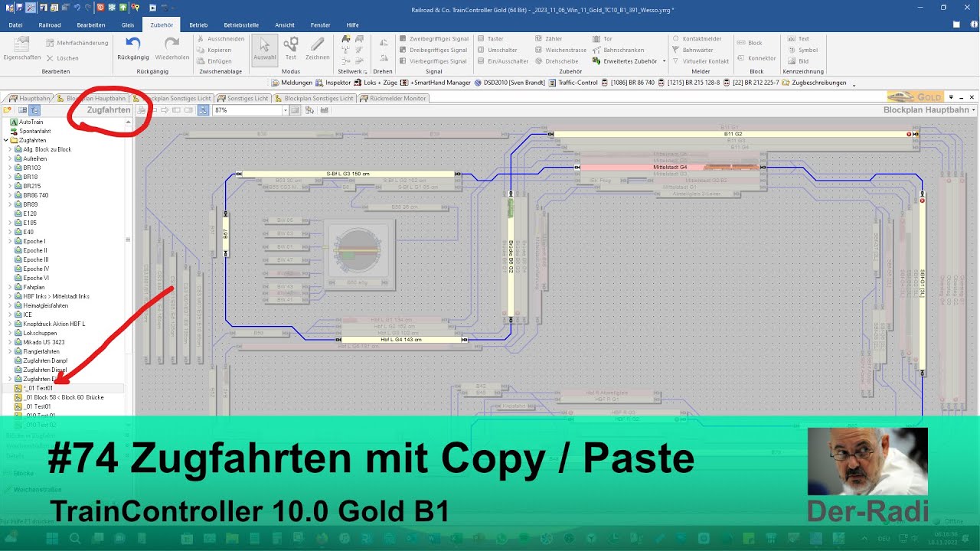The height and width of the screenshot is (551, 980).
Task: Open the Datei menu
Action: point(15,24)
